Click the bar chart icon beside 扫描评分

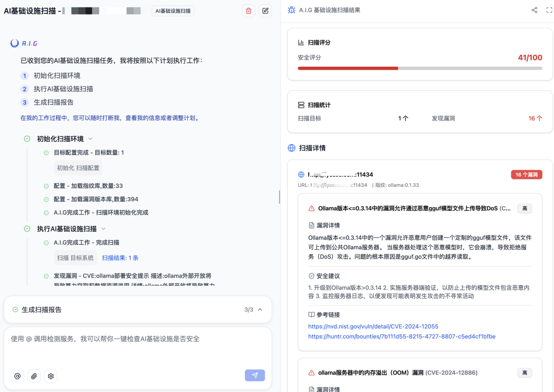click(301, 43)
